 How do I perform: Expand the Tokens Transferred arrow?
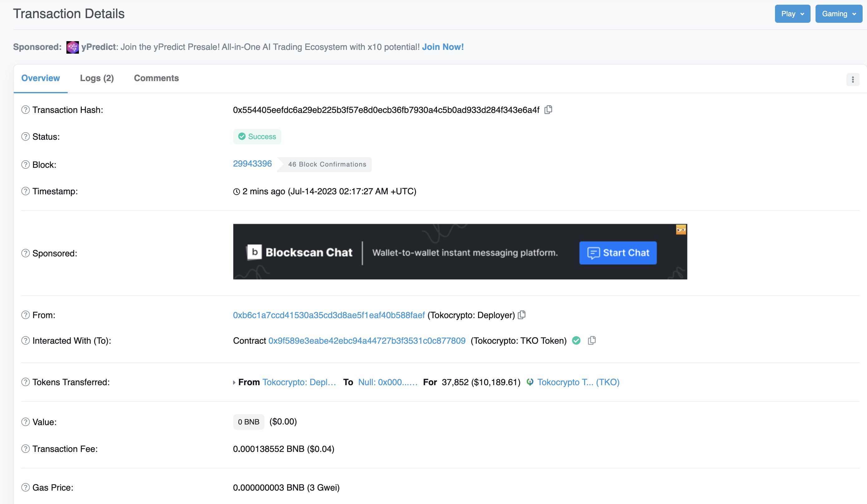pyautogui.click(x=234, y=382)
